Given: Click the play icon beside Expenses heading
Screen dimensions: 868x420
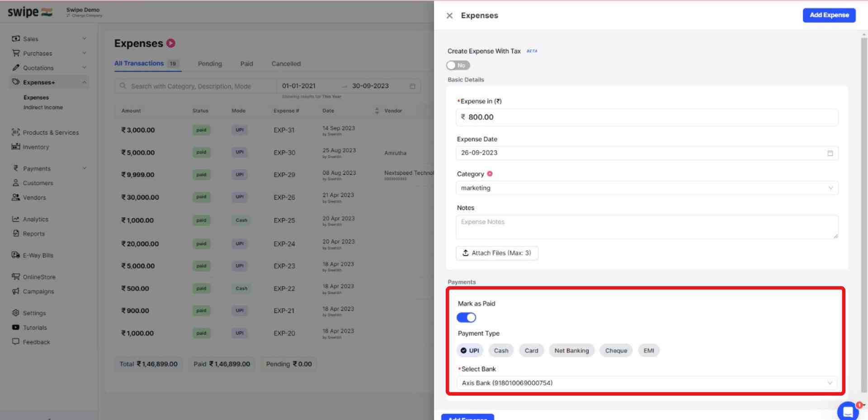Looking at the screenshot, I should [x=171, y=43].
